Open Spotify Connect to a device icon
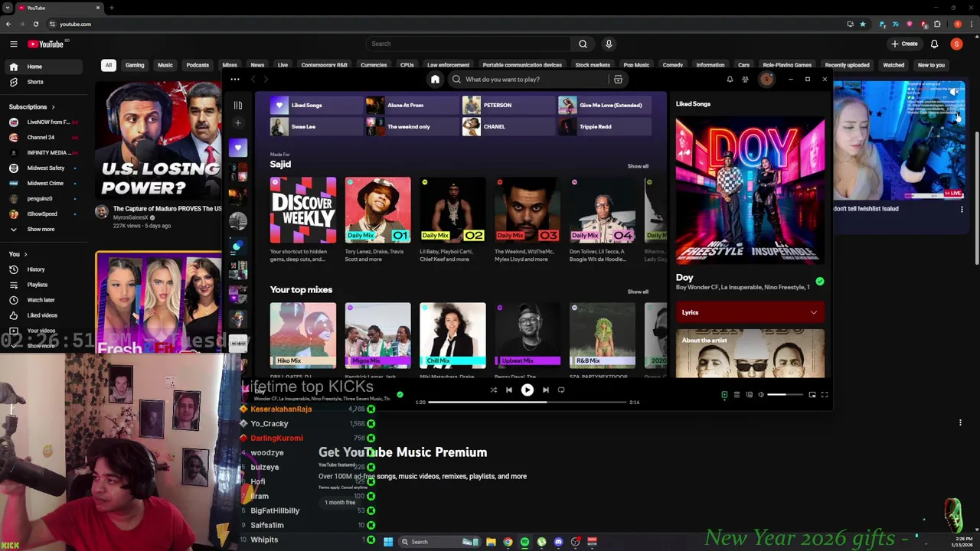This screenshot has height=551, width=980. tap(750, 395)
